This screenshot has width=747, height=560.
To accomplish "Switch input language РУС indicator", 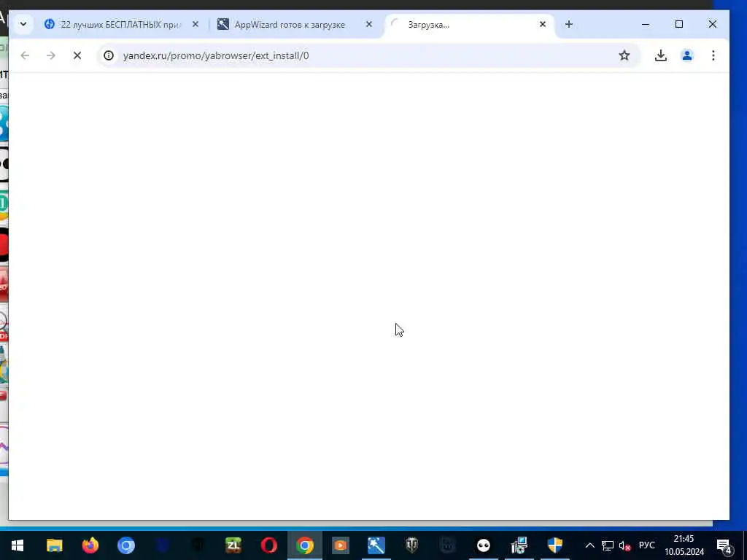I will pos(646,545).
